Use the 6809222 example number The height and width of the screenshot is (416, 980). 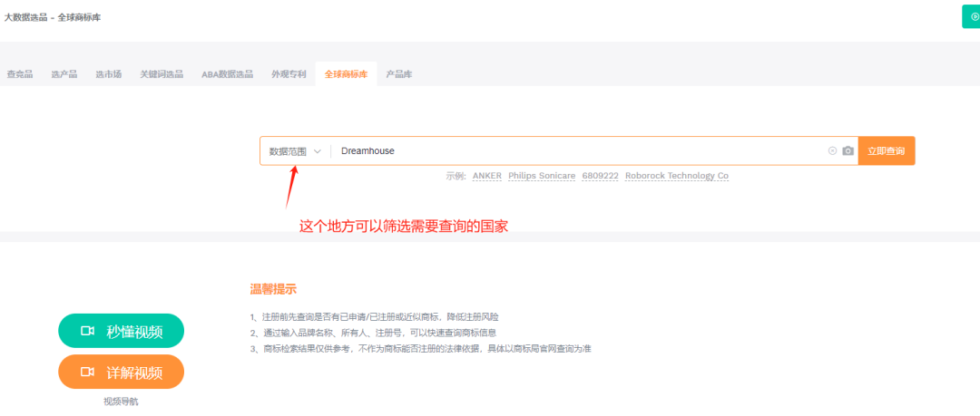600,176
